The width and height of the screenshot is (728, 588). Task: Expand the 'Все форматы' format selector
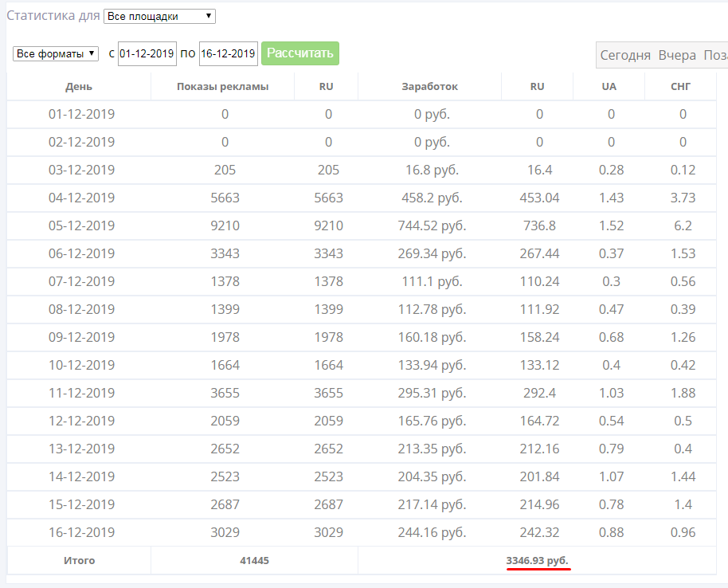pos(55,54)
